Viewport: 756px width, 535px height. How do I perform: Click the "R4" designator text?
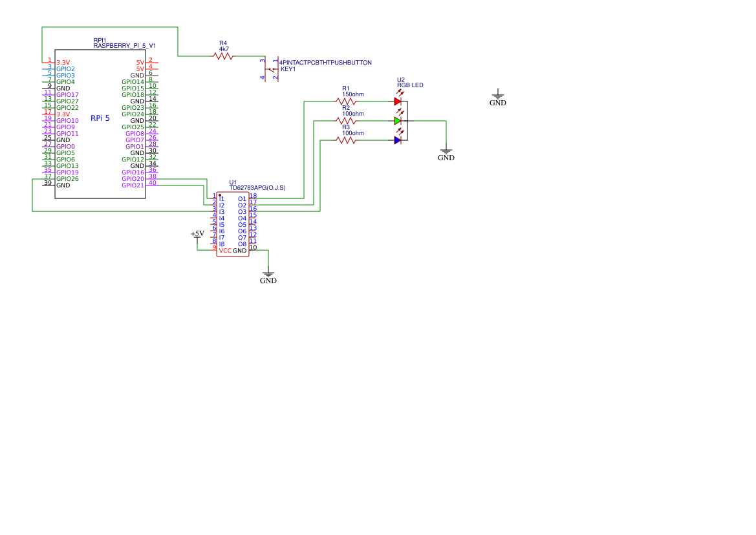click(x=223, y=43)
